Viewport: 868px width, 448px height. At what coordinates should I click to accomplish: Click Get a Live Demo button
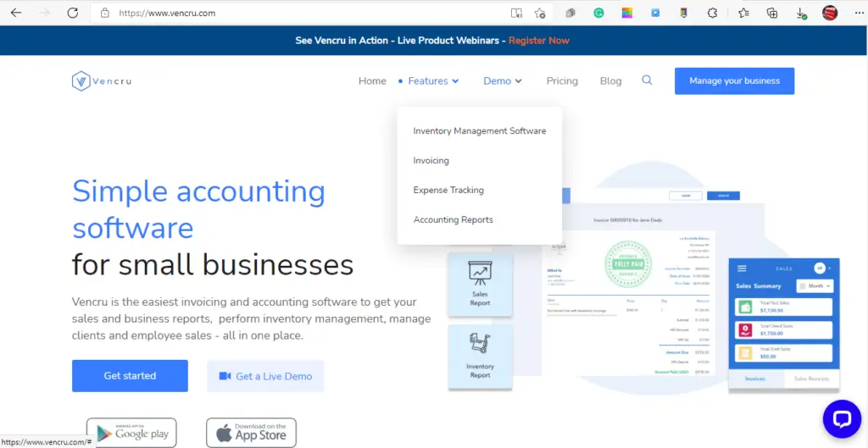[265, 376]
